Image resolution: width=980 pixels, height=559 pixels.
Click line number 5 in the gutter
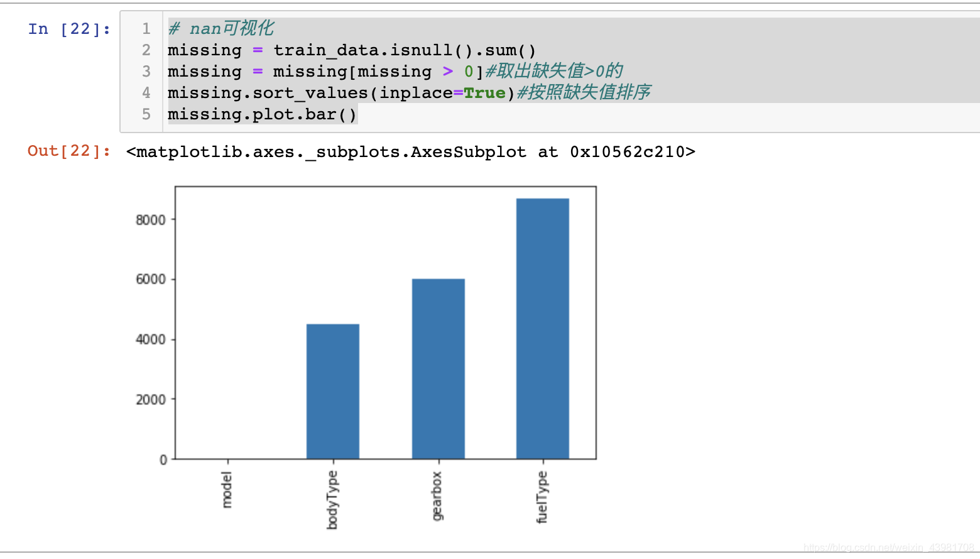click(146, 114)
